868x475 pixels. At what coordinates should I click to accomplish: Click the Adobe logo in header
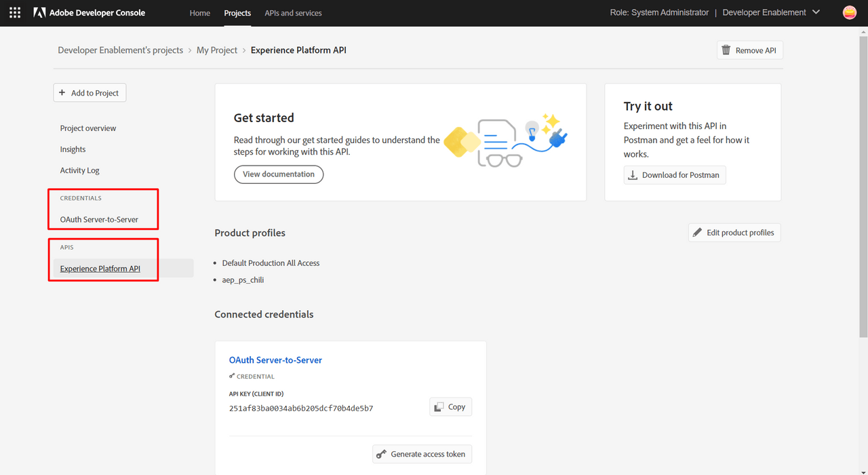pos(39,13)
